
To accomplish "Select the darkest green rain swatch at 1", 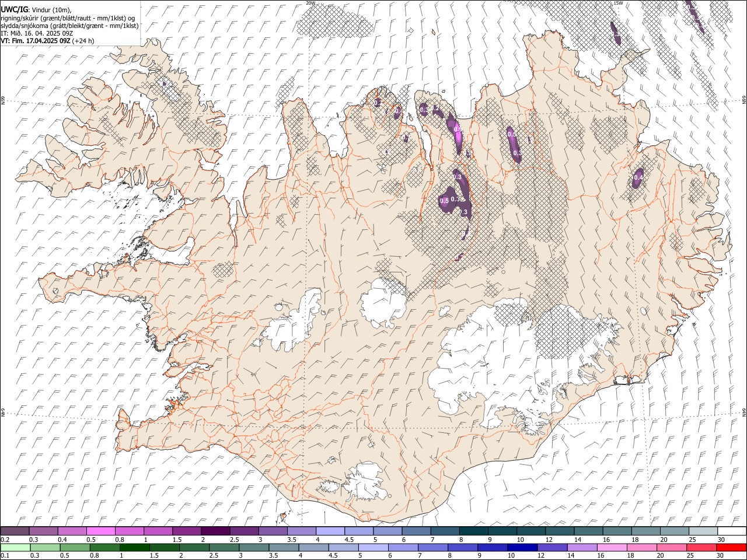I will click(135, 547).
